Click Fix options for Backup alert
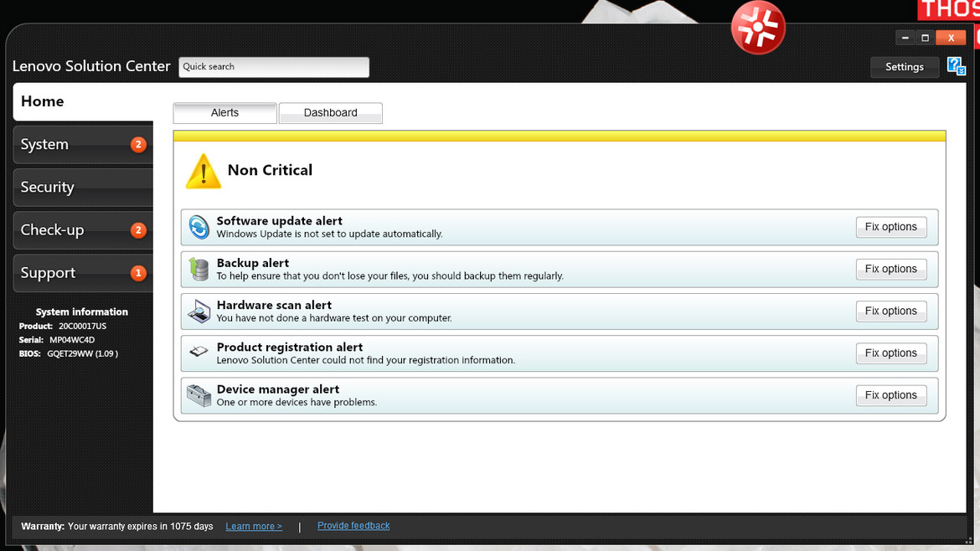Image resolution: width=980 pixels, height=551 pixels. pyautogui.click(x=891, y=270)
